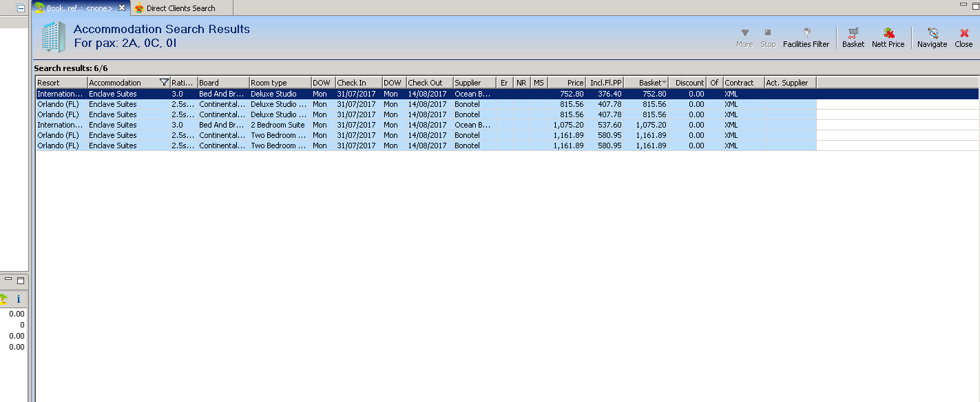Click the hotel building icon in header
This screenshot has height=402, width=980.
tap(54, 37)
